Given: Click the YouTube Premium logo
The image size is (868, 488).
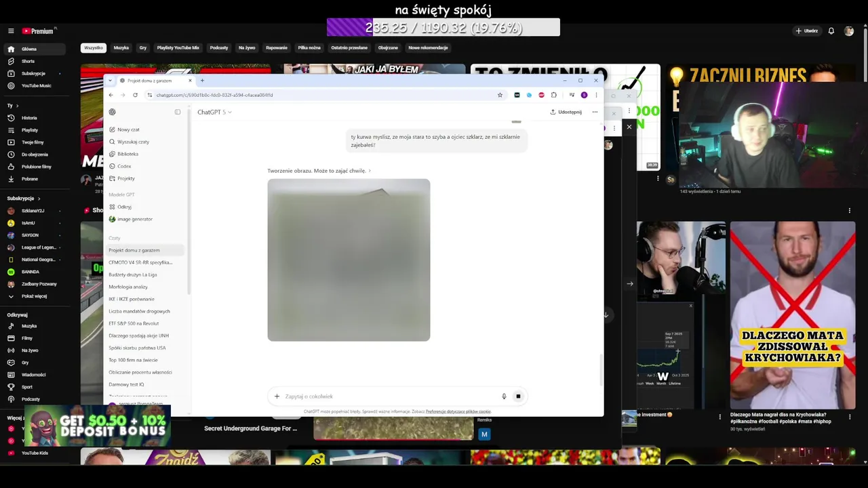Looking at the screenshot, I should [x=37, y=31].
